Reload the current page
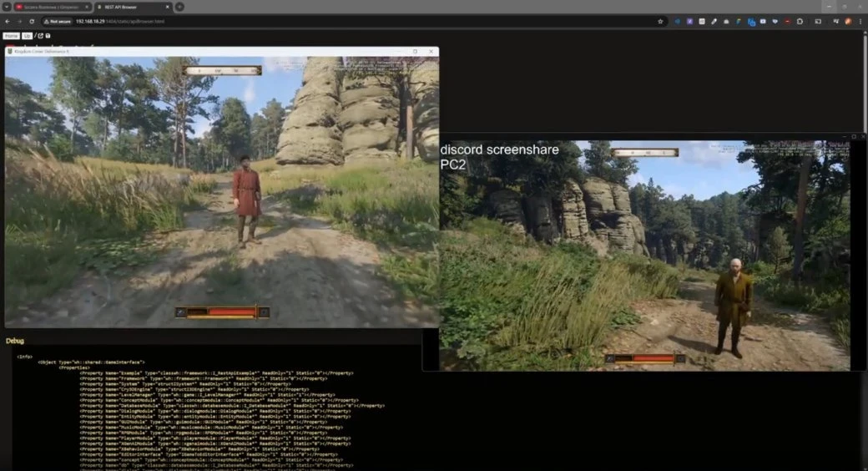868x471 pixels. coord(32,21)
